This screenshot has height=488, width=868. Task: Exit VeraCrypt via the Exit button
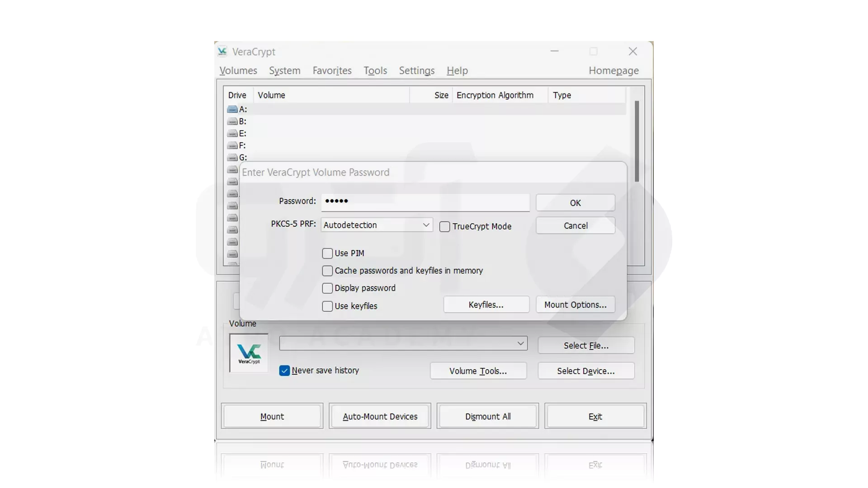595,416
